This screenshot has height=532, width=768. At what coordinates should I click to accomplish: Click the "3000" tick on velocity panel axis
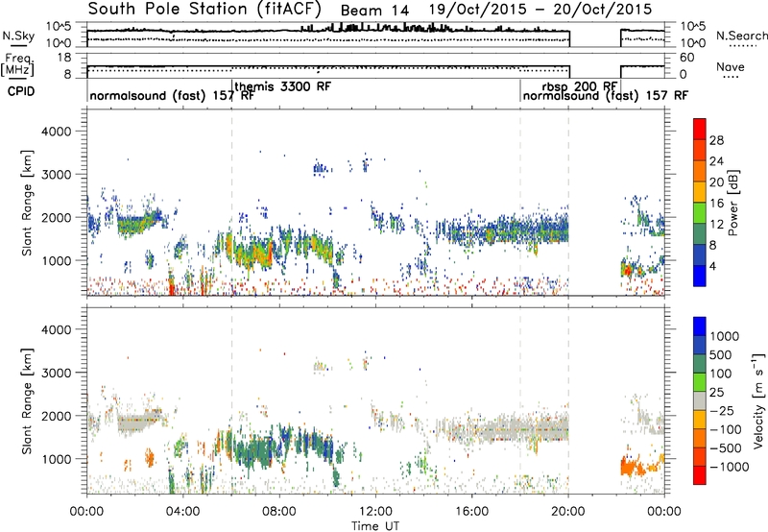point(57,373)
